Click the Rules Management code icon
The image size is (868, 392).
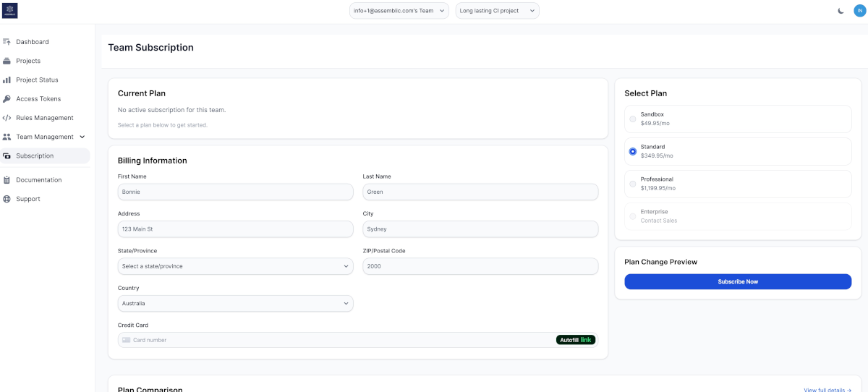7,118
